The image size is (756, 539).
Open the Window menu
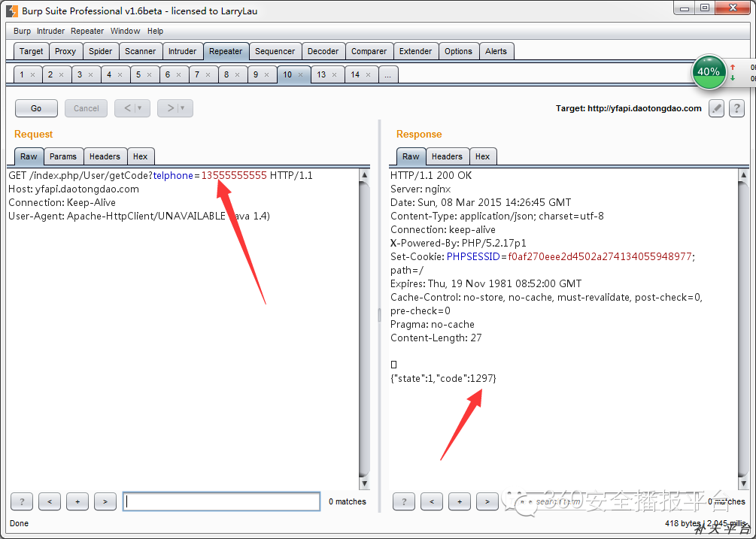pos(126,31)
